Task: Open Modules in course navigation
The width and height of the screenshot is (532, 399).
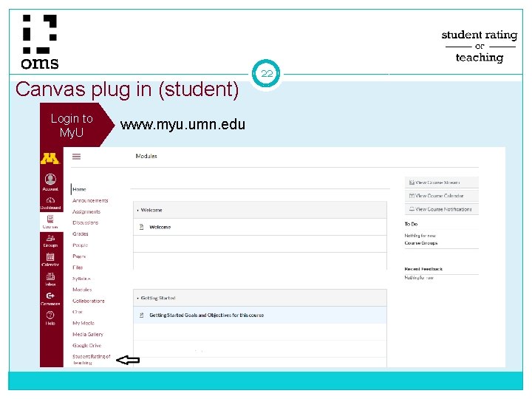Action: [x=82, y=290]
